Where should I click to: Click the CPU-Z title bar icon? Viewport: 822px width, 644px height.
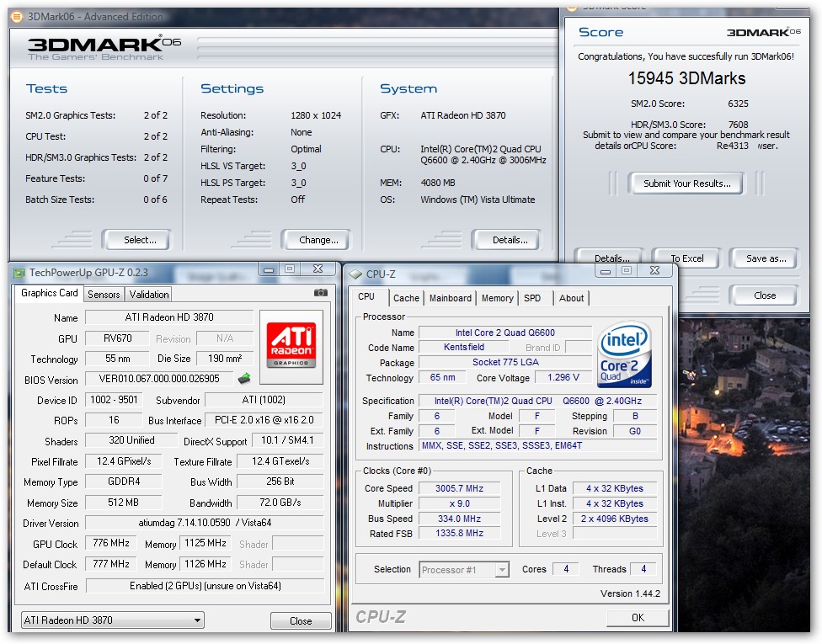[x=355, y=274]
